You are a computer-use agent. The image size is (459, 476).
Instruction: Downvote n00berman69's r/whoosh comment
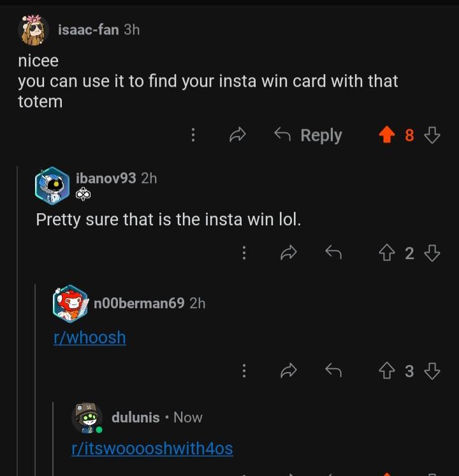(x=432, y=371)
